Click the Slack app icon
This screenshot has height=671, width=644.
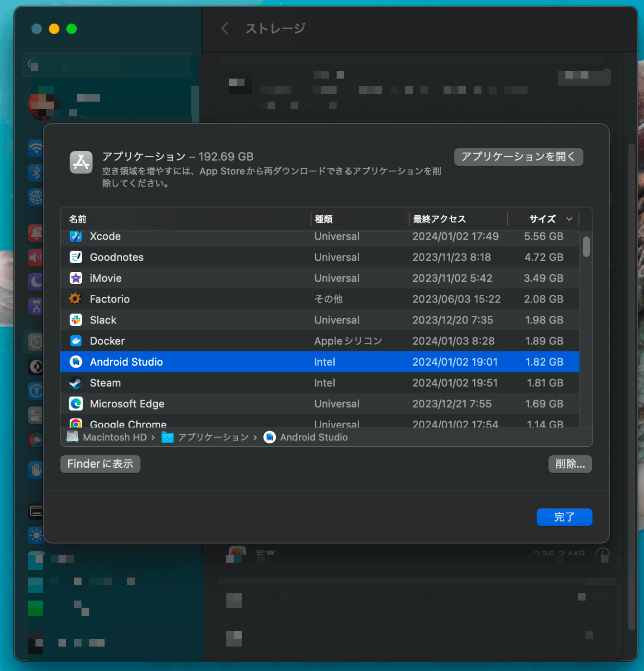click(x=76, y=320)
